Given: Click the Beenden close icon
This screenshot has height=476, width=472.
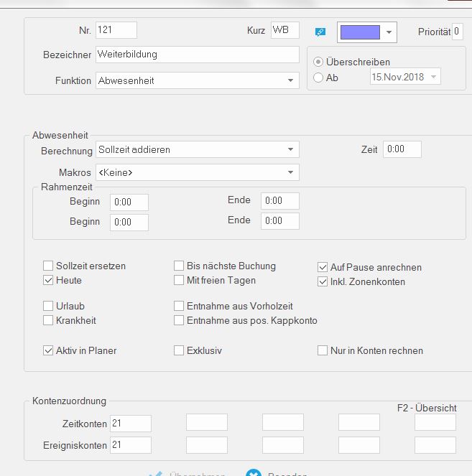Looking at the screenshot, I should 253,474.
